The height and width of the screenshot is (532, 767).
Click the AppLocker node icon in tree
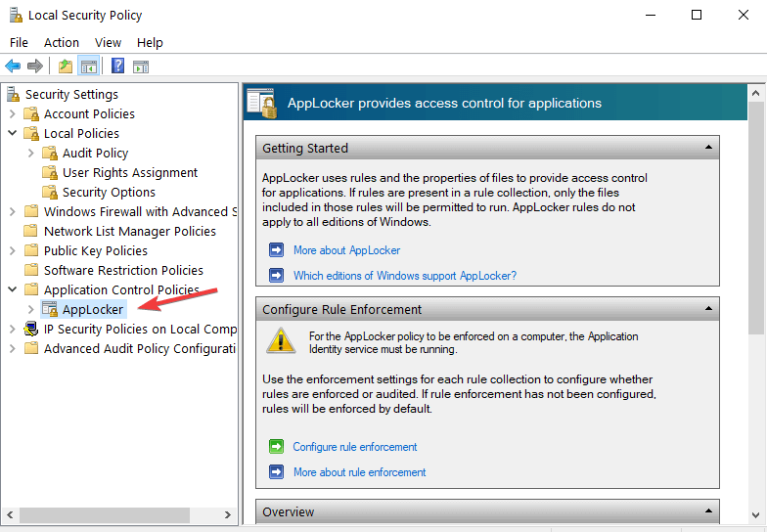50,309
